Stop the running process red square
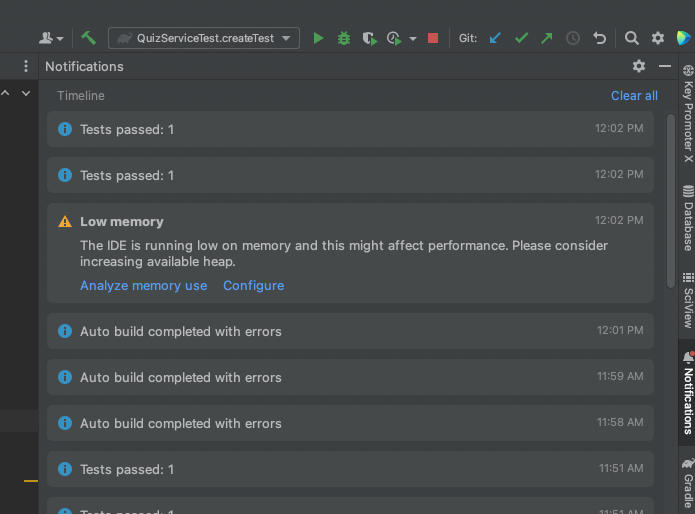The width and height of the screenshot is (695, 514). 433,38
